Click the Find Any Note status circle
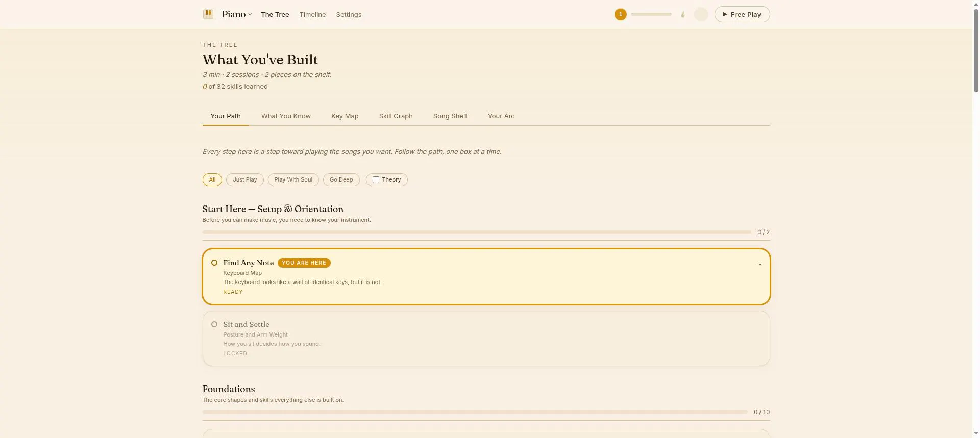980x438 pixels. click(214, 263)
